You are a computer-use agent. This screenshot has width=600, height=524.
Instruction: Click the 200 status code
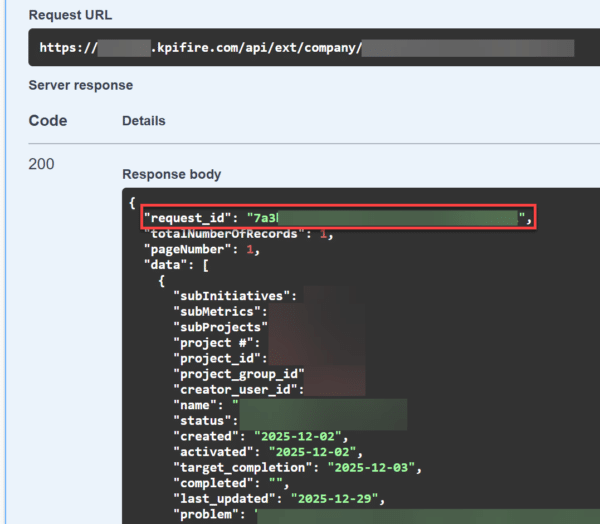[41, 164]
